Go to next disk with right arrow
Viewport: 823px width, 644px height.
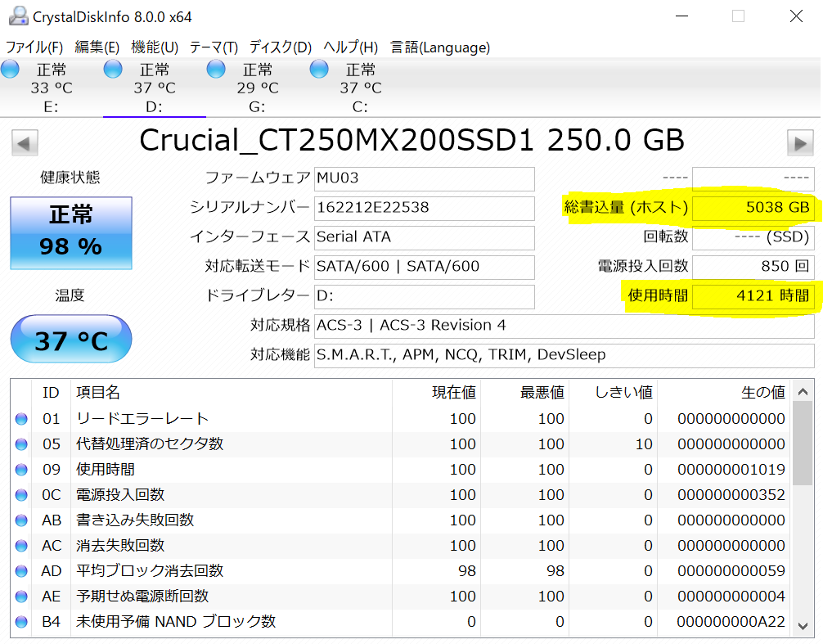(799, 143)
